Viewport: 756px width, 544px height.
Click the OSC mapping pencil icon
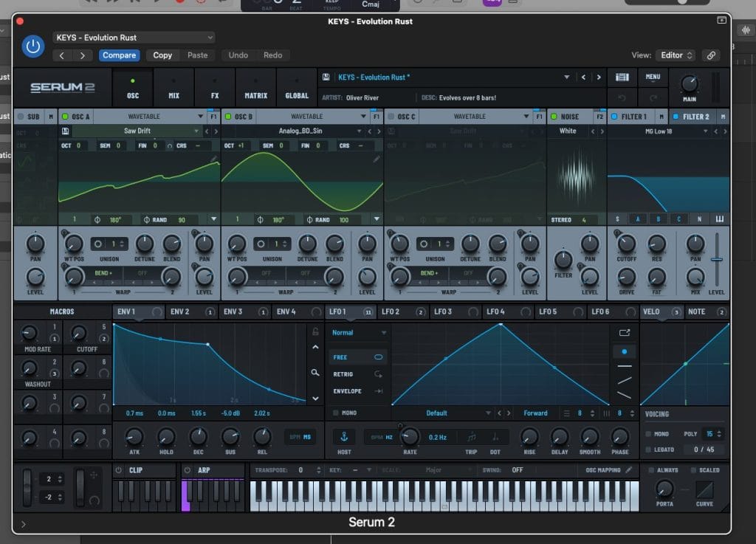coord(629,469)
